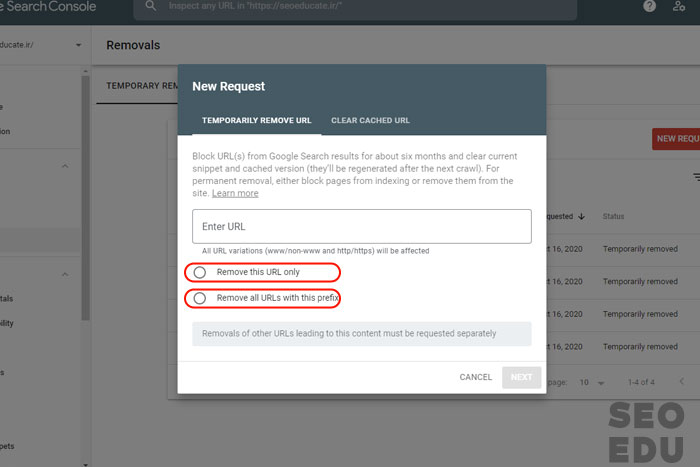The width and height of the screenshot is (700, 467).
Task: Open the property selector dropdown arrow
Action: pos(78,45)
